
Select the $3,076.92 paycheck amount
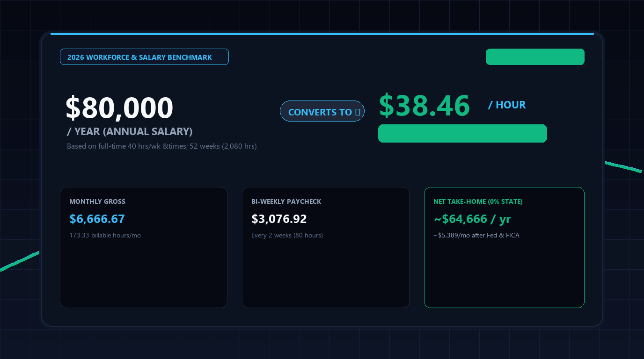click(x=279, y=219)
